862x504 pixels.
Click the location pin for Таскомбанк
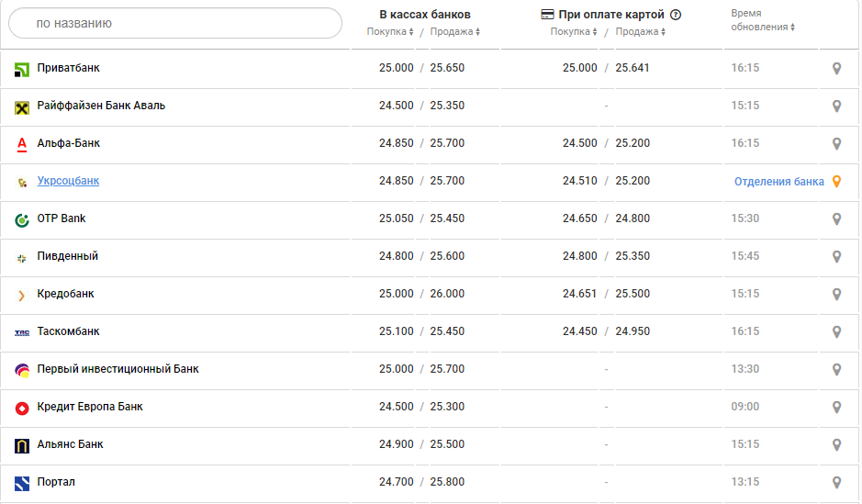click(x=836, y=332)
